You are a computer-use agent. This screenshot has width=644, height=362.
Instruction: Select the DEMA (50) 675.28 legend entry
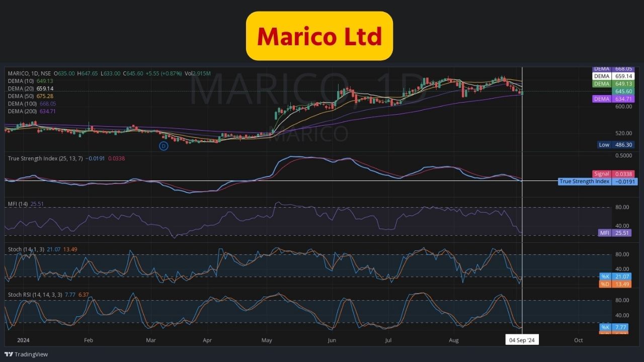pos(30,96)
